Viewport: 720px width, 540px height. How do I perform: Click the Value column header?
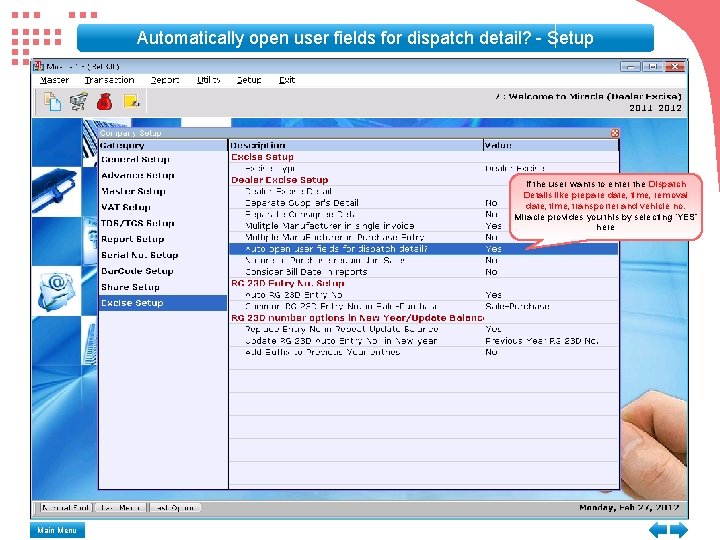click(x=551, y=146)
